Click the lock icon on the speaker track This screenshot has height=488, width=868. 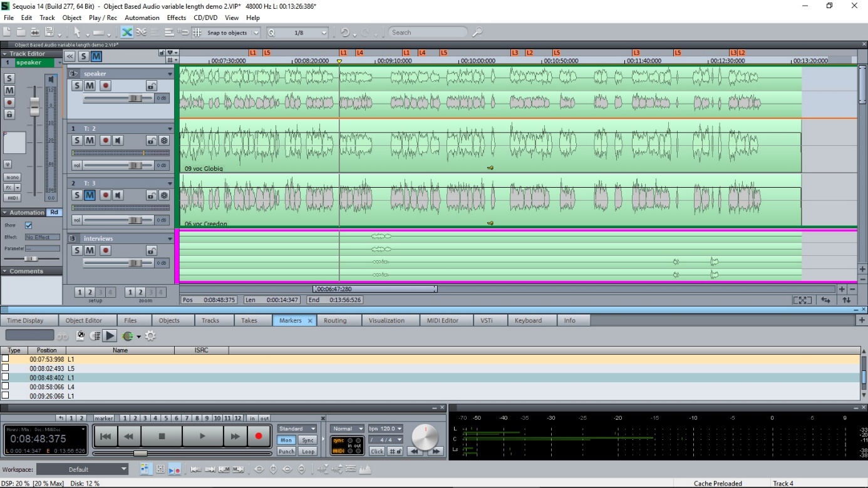pyautogui.click(x=151, y=86)
